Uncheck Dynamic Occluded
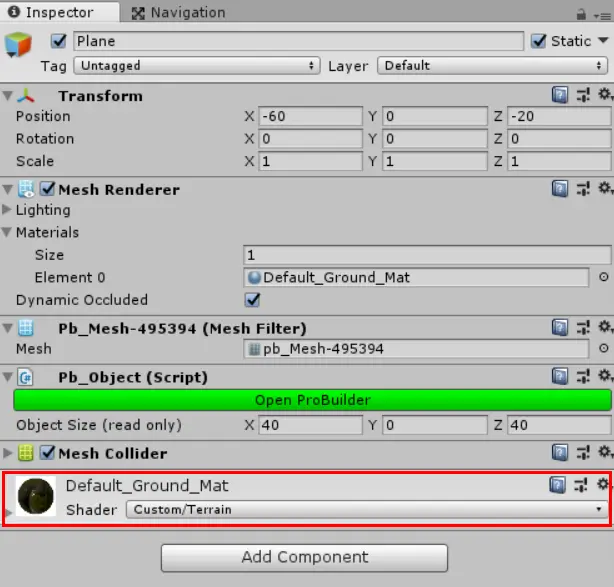 pos(252,300)
